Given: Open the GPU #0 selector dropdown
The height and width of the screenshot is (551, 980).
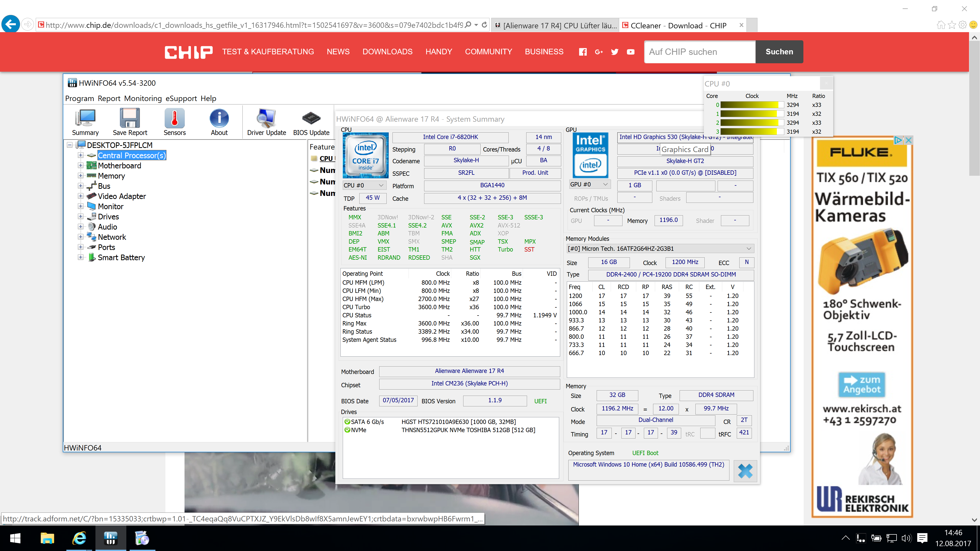Looking at the screenshot, I should (x=589, y=184).
